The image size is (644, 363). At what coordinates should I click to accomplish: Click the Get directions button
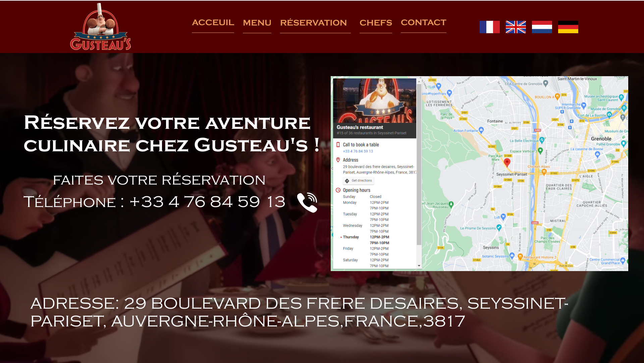pos(359,181)
